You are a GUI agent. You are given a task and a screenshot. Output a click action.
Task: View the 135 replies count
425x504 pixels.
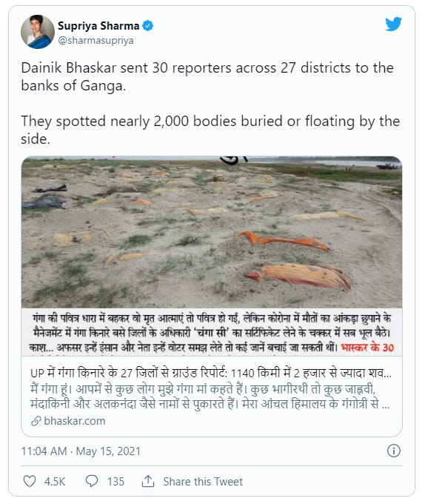[x=116, y=482]
